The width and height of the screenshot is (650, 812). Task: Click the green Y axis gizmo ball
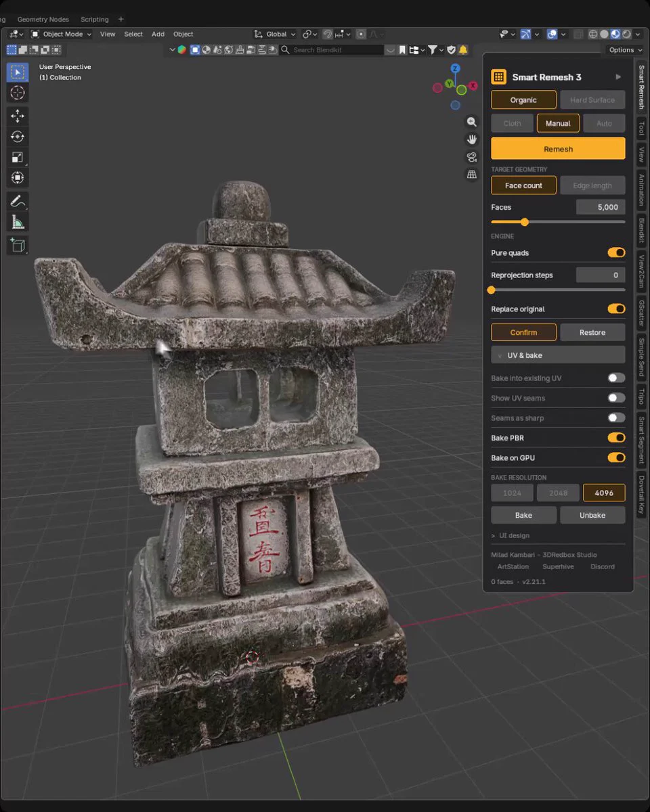(448, 84)
